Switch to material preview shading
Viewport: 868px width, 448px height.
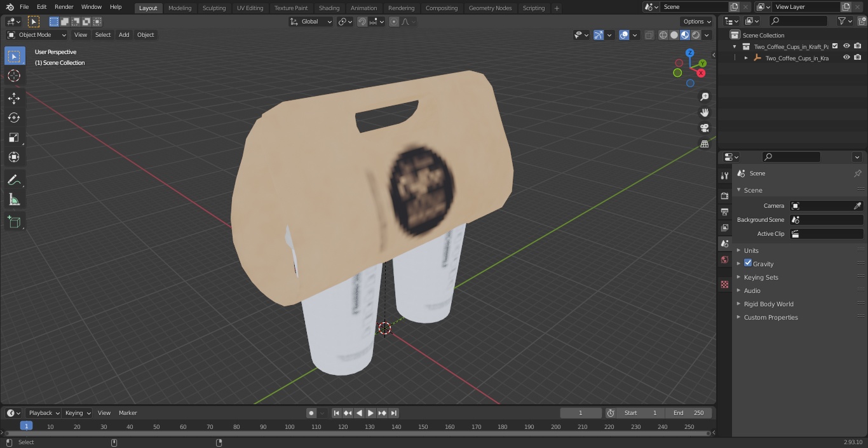click(x=685, y=35)
